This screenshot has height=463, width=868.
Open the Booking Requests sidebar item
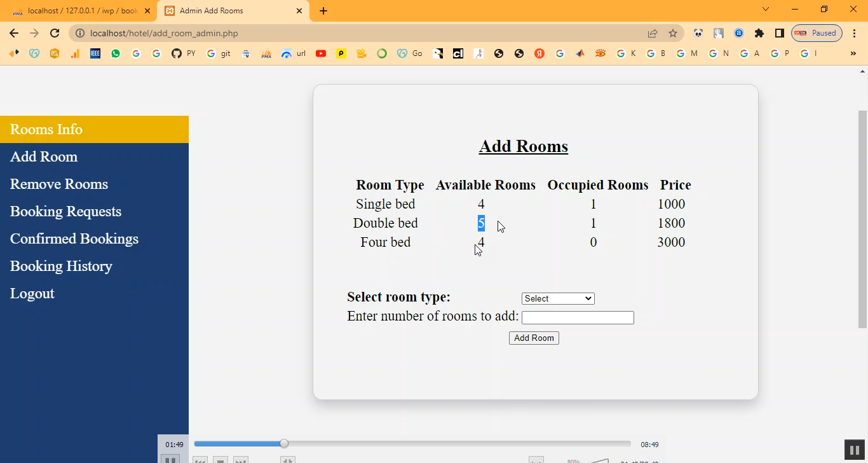pos(65,211)
